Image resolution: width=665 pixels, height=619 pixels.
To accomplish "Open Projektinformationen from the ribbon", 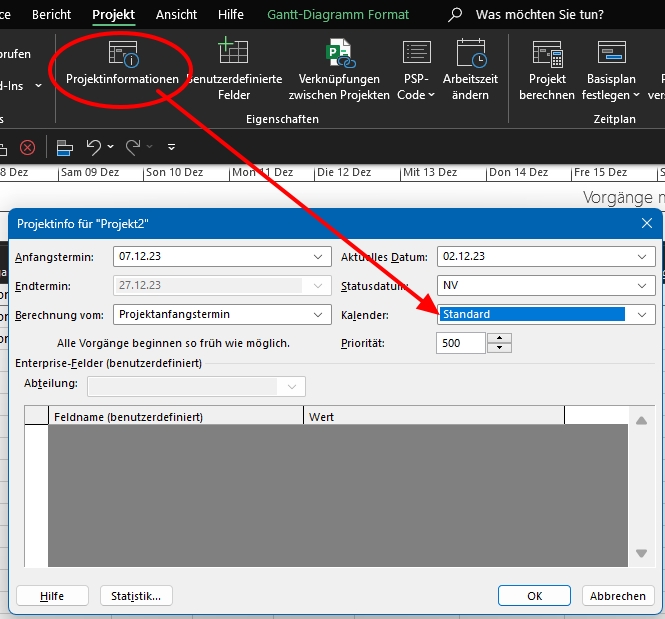I will click(x=122, y=64).
